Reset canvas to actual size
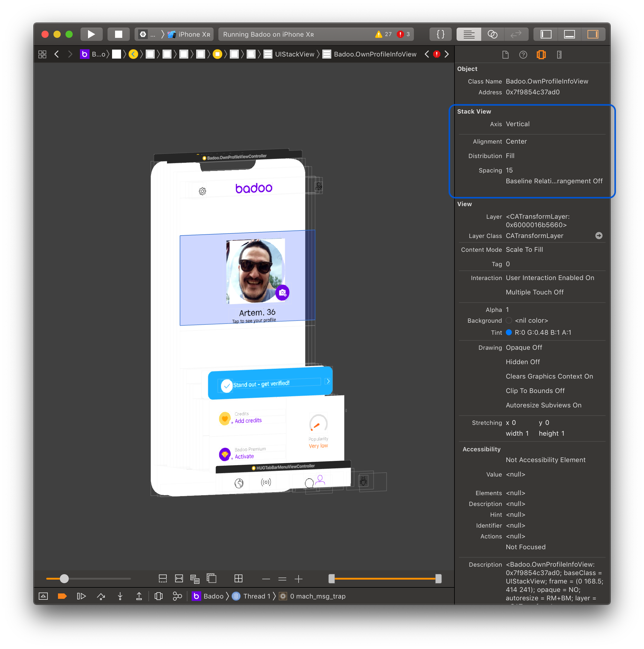644x649 pixels. coord(282,579)
